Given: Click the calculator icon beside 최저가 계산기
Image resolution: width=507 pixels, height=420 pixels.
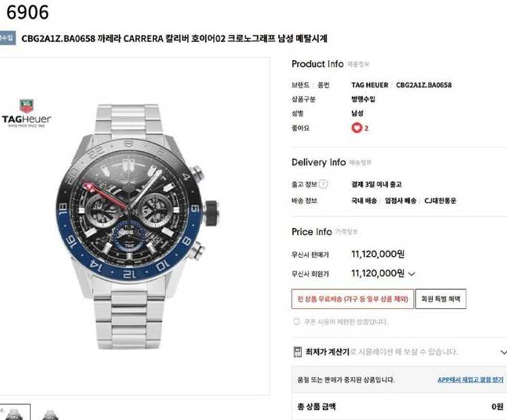Looking at the screenshot, I should 297,352.
